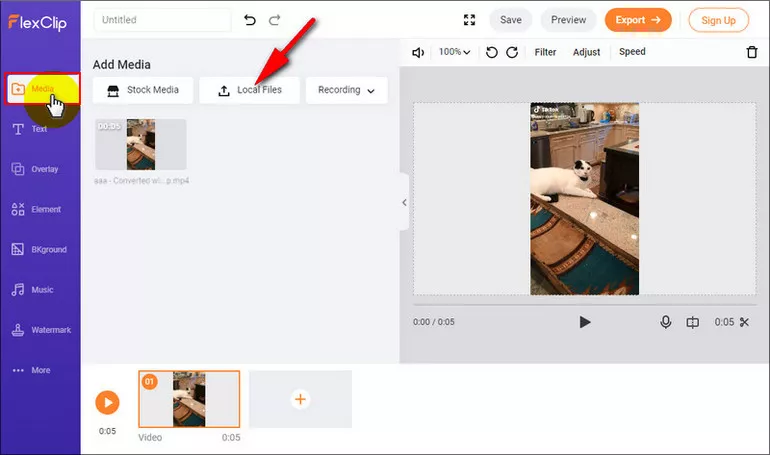Save the project
Viewport: 770px width, 455px height.
tap(511, 20)
